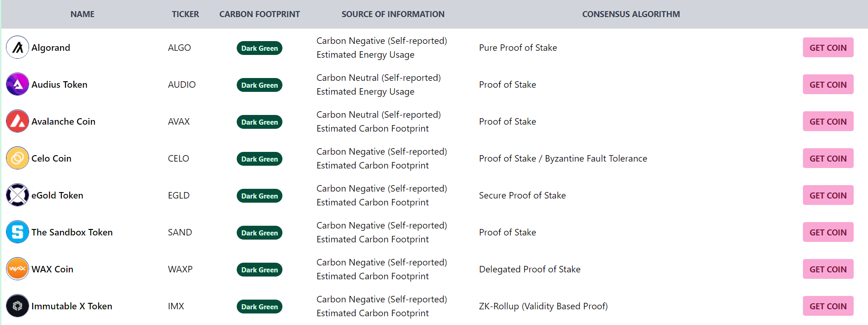Click Avalanche's Dark Green footprint badge
Viewport: 868px width, 325px height.
pyautogui.click(x=259, y=122)
